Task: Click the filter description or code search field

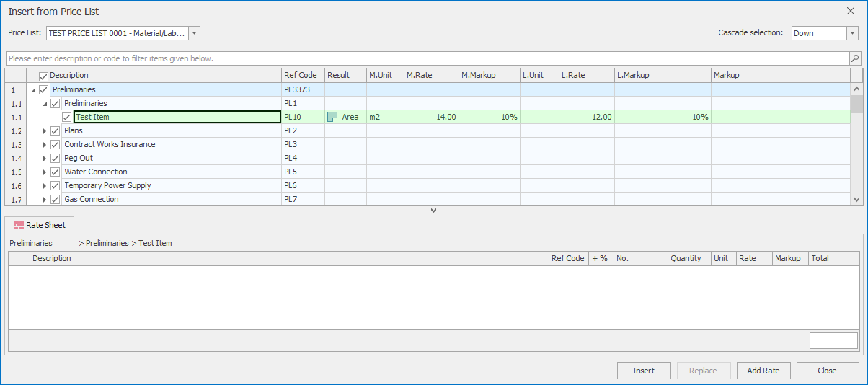Action: tap(425, 58)
